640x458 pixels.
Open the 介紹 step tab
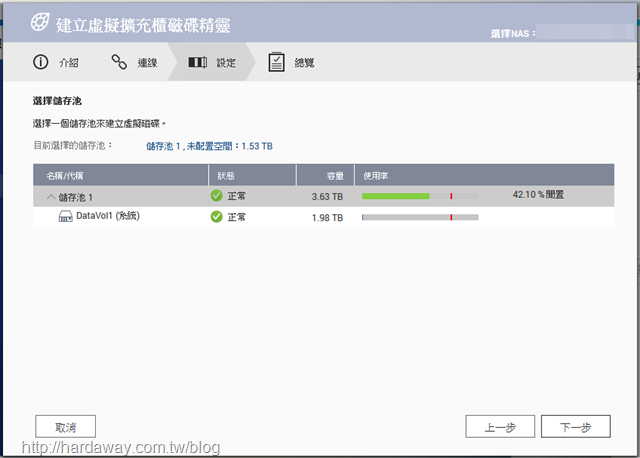[x=56, y=62]
